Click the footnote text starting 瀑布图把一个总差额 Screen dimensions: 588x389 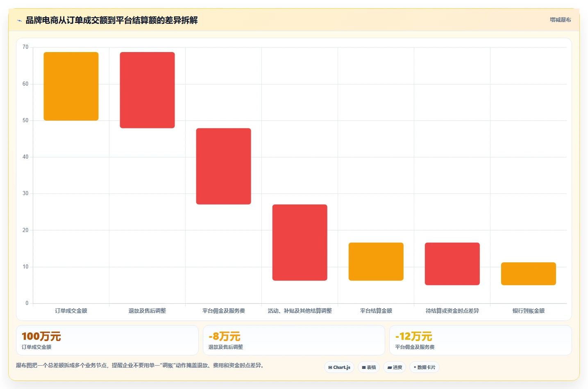tap(140, 365)
